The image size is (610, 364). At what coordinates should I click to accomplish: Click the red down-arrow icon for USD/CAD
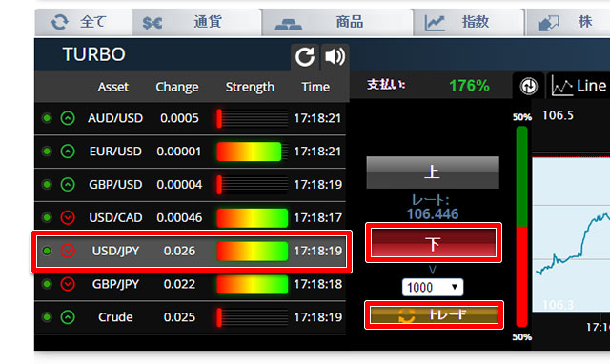point(68,217)
